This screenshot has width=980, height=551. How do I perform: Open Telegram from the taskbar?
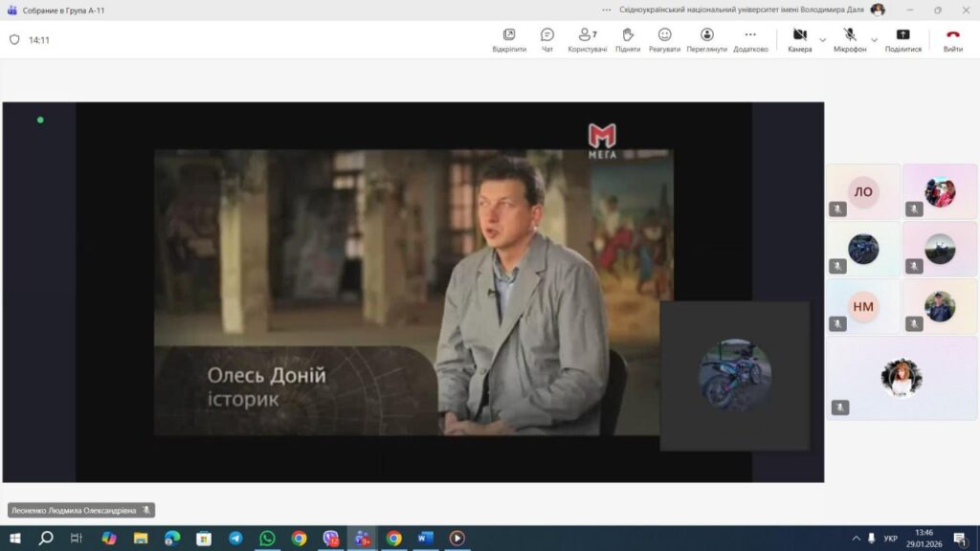tap(235, 539)
